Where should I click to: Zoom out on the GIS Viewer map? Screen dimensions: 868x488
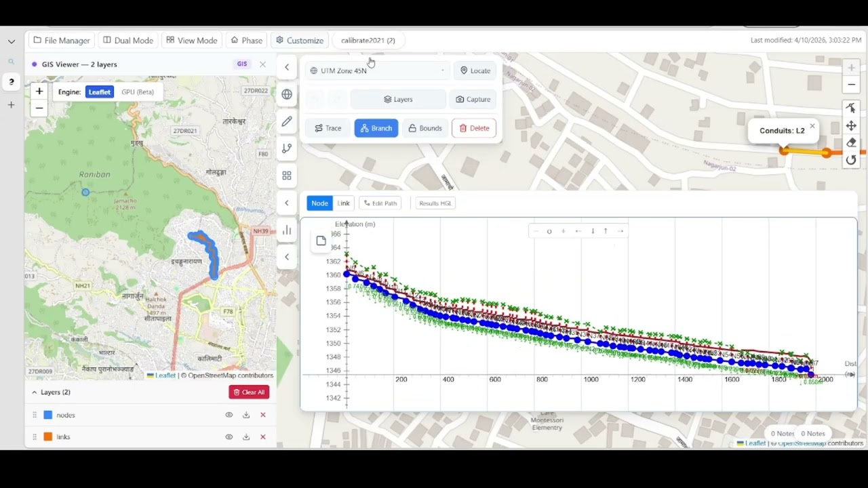39,108
